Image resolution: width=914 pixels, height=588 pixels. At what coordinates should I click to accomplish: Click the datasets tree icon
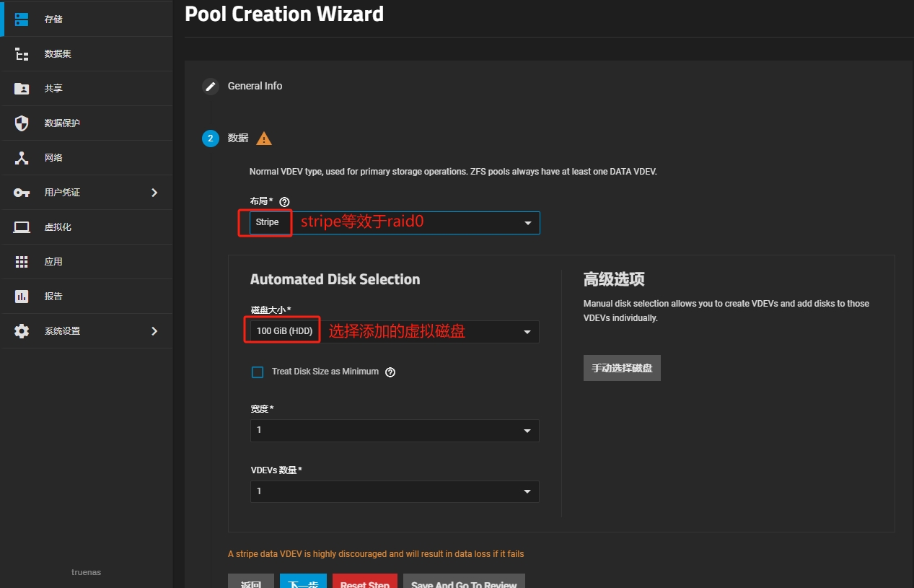coord(22,54)
